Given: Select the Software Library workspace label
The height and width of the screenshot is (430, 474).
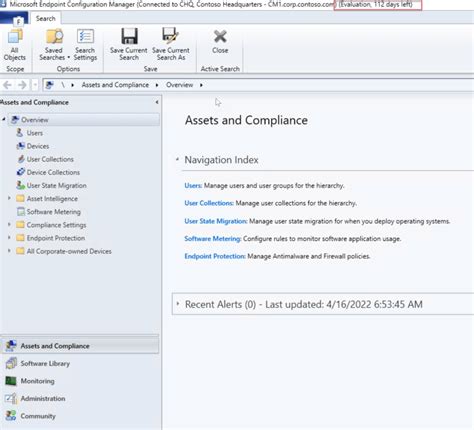Looking at the screenshot, I should [x=45, y=363].
